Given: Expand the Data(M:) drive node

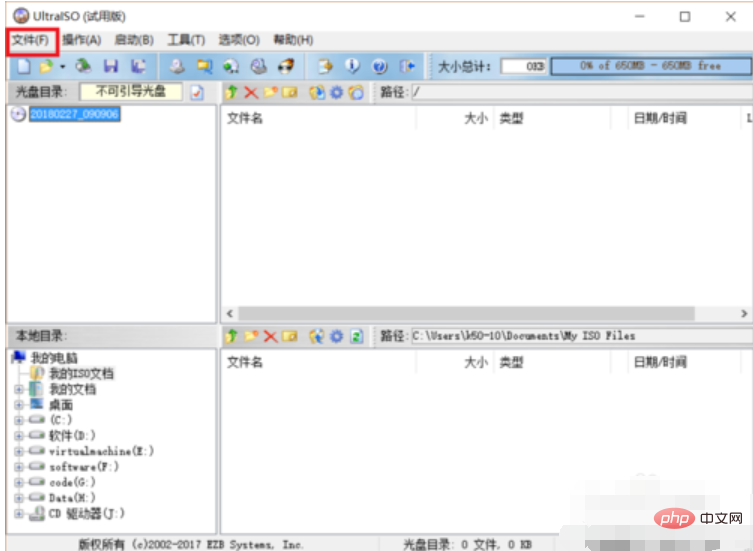Looking at the screenshot, I should 19,498.
